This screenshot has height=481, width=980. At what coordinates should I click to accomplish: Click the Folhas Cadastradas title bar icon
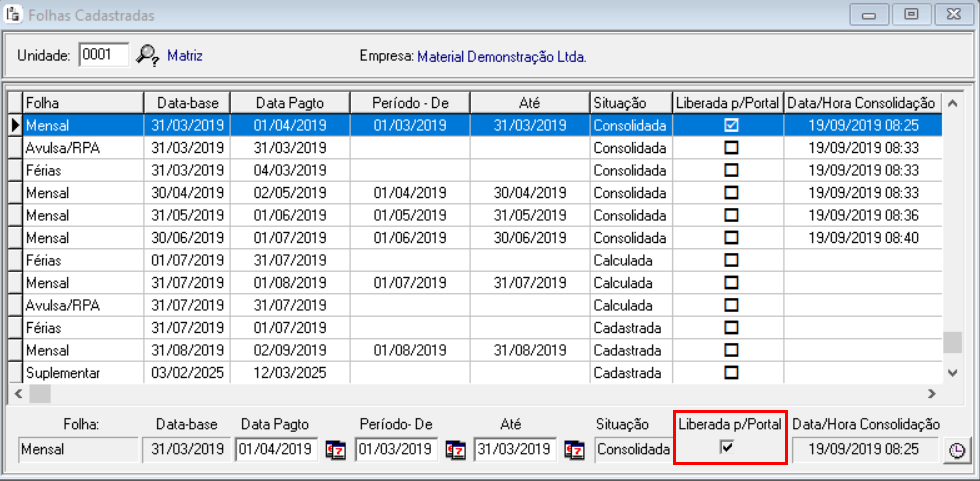click(12, 15)
